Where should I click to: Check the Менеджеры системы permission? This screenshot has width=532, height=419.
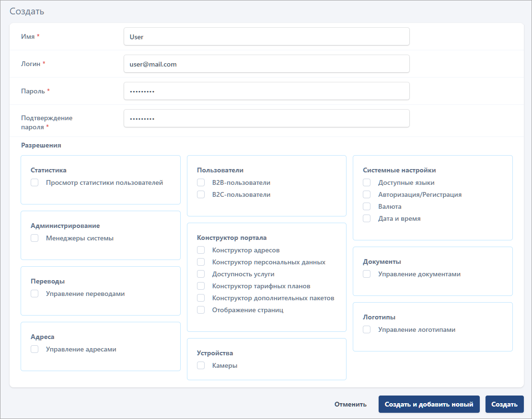(35, 238)
